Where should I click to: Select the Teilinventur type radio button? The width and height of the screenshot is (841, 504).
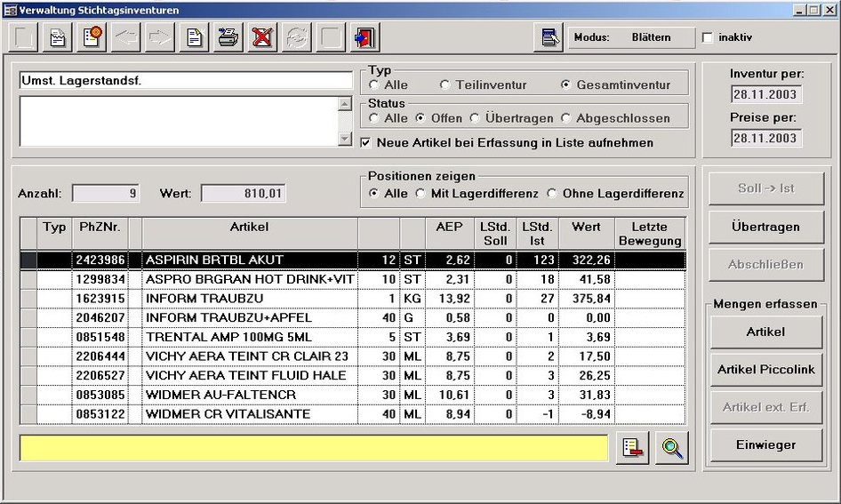445,85
